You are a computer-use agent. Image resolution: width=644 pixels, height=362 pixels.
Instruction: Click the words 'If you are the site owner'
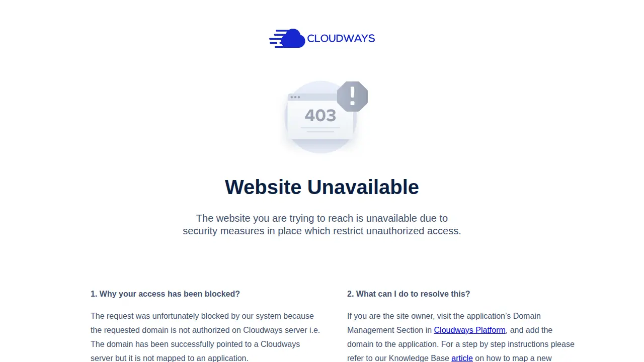point(389,316)
